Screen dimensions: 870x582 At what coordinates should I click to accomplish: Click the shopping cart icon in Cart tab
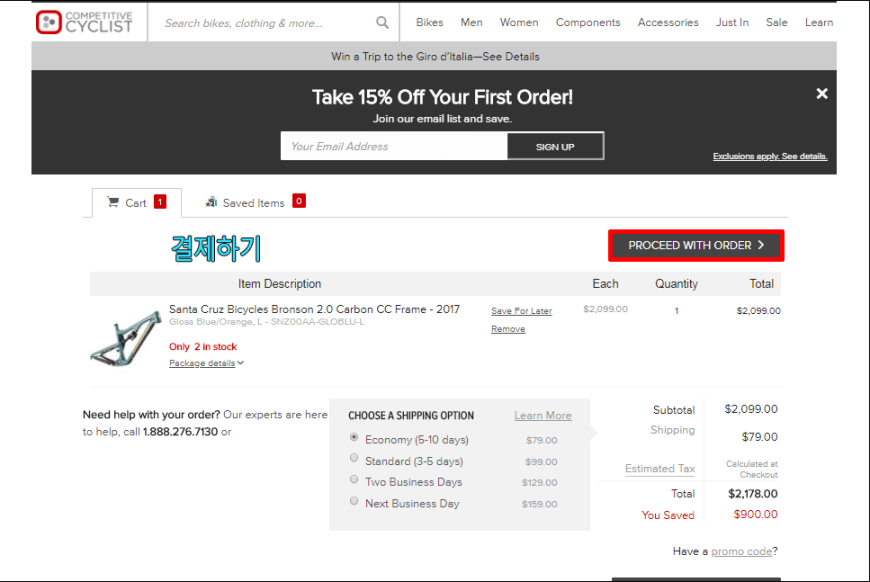tap(113, 202)
